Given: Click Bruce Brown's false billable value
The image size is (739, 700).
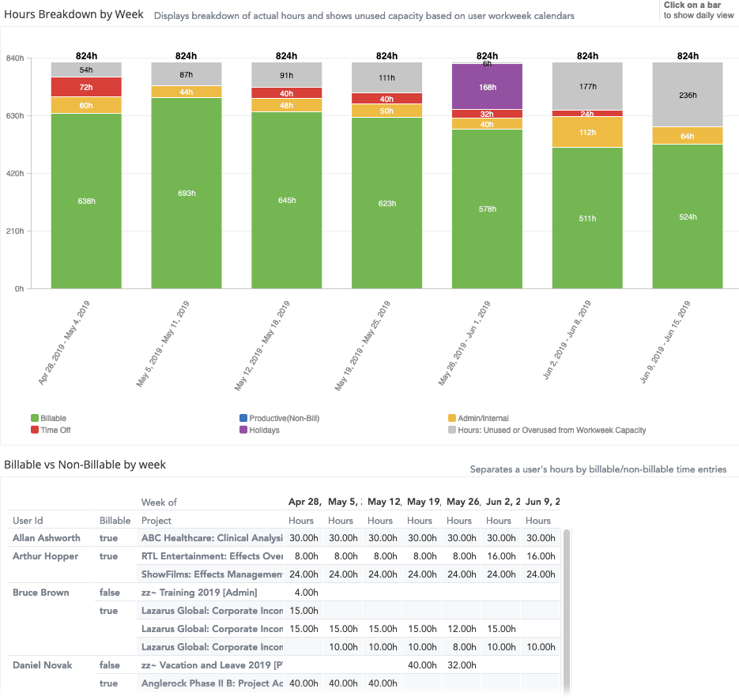Looking at the screenshot, I should (x=109, y=593).
